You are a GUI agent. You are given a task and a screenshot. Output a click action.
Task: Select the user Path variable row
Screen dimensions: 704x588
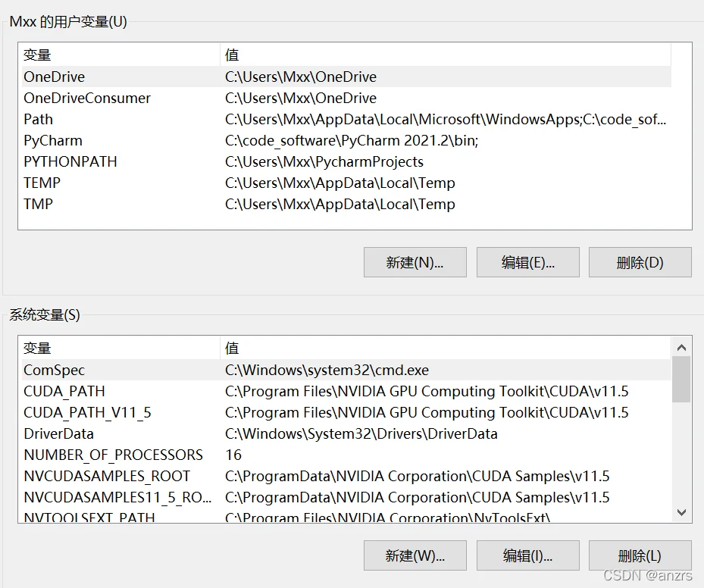[x=39, y=119]
